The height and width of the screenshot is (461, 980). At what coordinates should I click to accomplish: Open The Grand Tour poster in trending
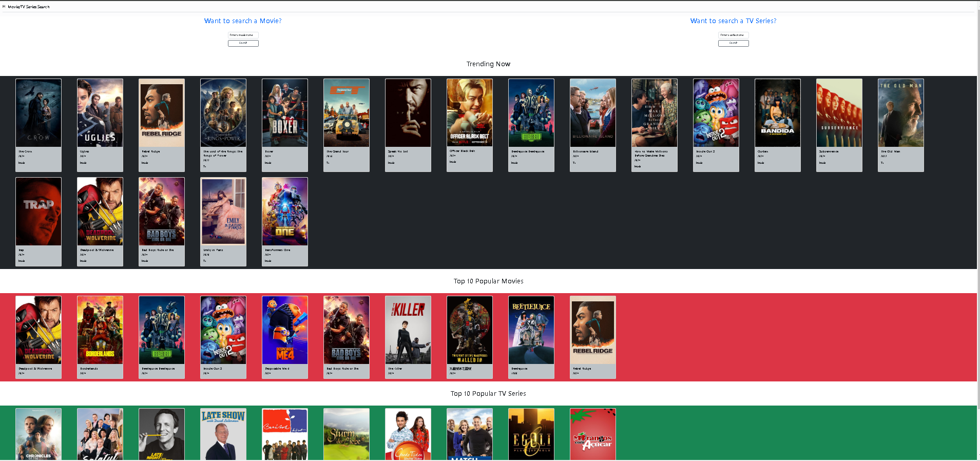click(x=347, y=113)
